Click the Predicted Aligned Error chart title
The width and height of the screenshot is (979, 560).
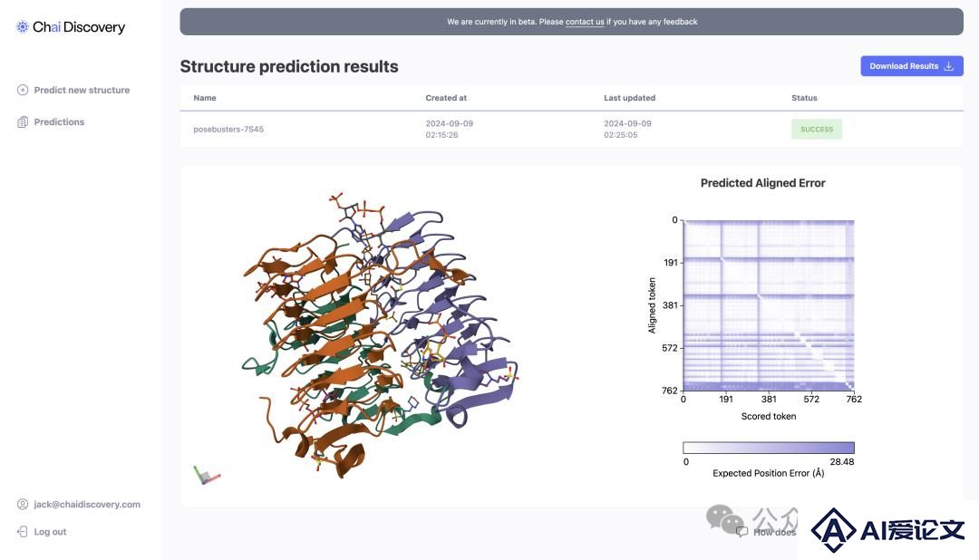(x=763, y=183)
